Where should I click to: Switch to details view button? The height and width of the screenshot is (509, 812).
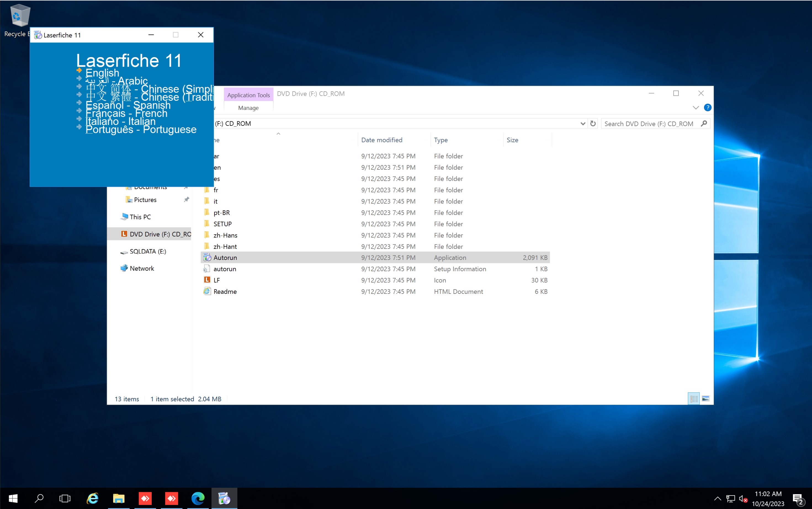[x=693, y=399]
